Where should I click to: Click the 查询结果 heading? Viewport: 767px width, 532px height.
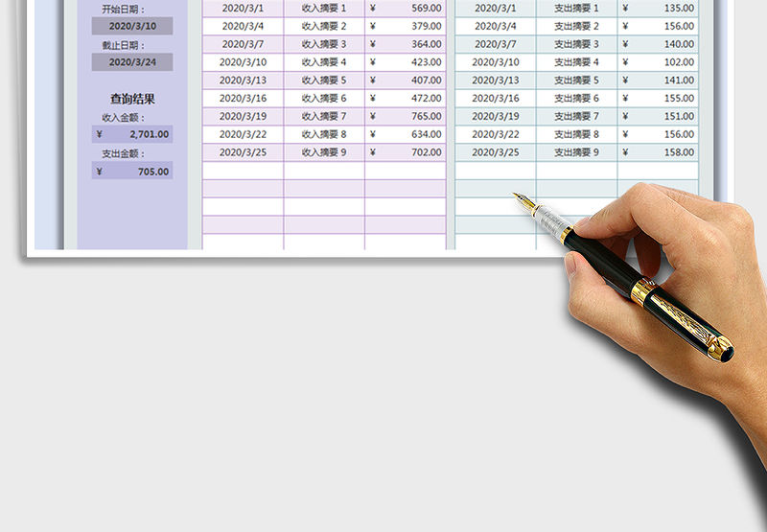tap(132, 99)
